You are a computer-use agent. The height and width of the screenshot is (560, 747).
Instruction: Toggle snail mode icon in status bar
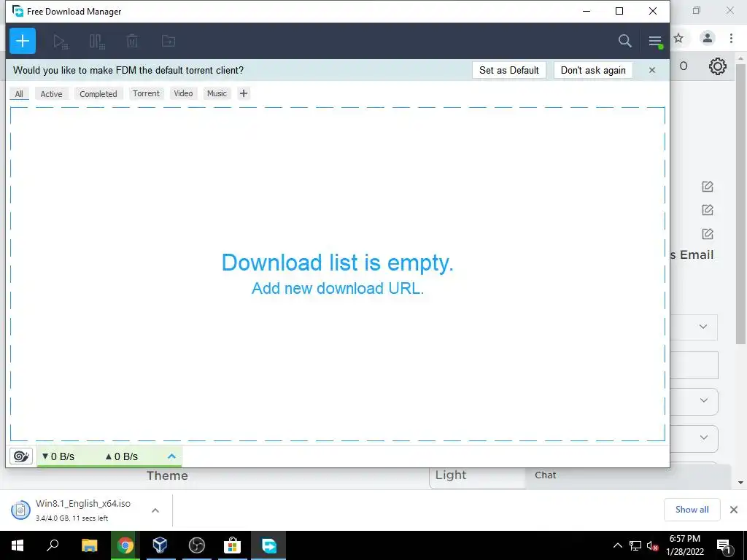pyautogui.click(x=21, y=456)
